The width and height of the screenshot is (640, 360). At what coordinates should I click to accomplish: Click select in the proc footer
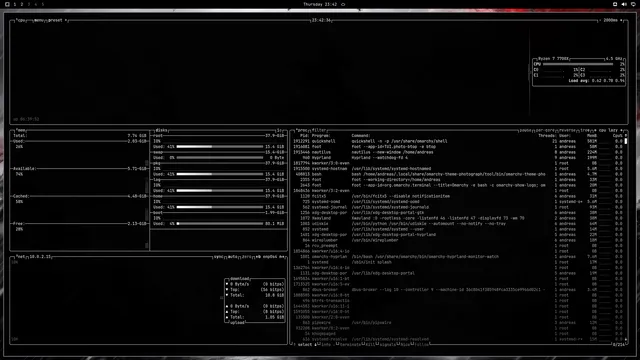pyautogui.click(x=304, y=344)
